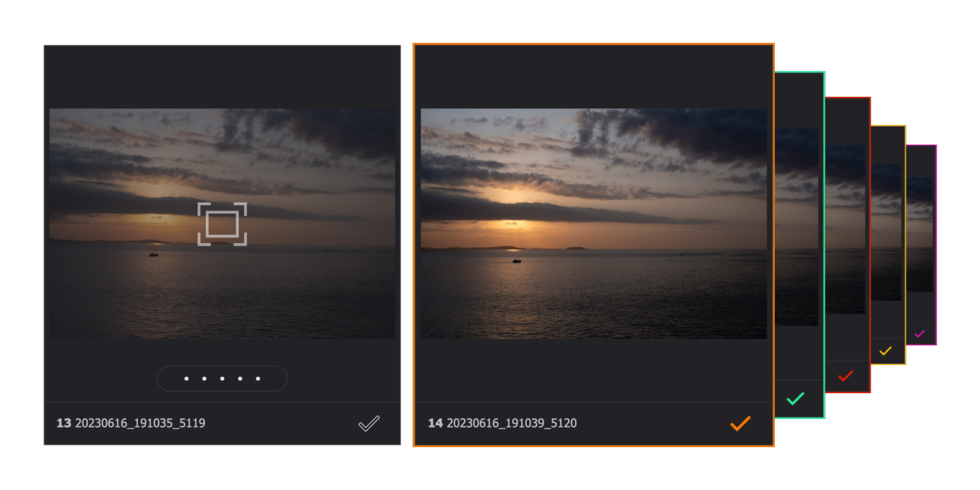Click the magenta checkmark on smallest card

[x=919, y=334]
